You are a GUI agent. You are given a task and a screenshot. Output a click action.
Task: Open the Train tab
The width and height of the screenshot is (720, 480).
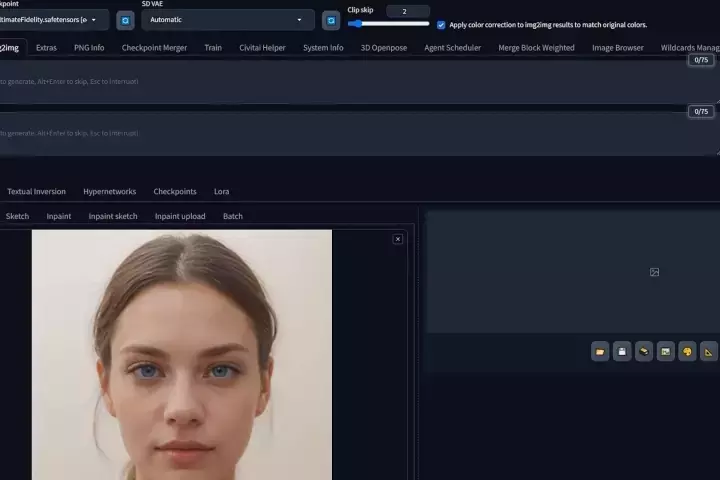click(x=213, y=48)
